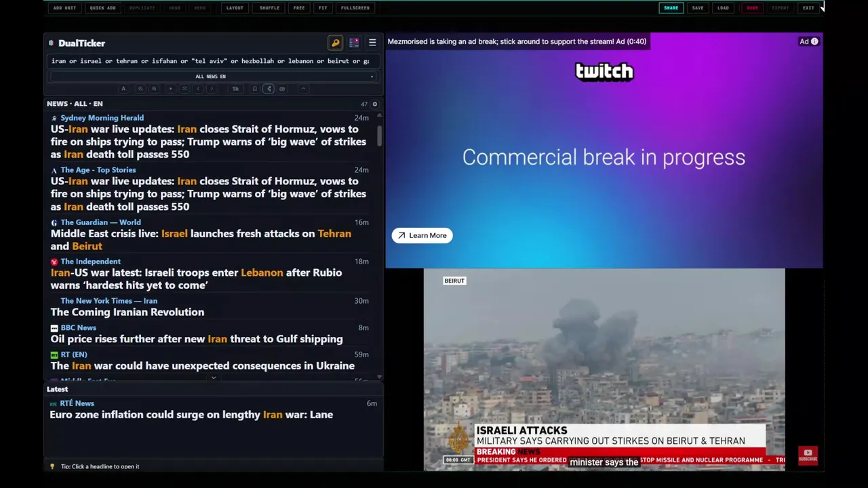Screen dimensions: 868x488
Task: Select the FIT layout mode
Action: click(x=323, y=8)
